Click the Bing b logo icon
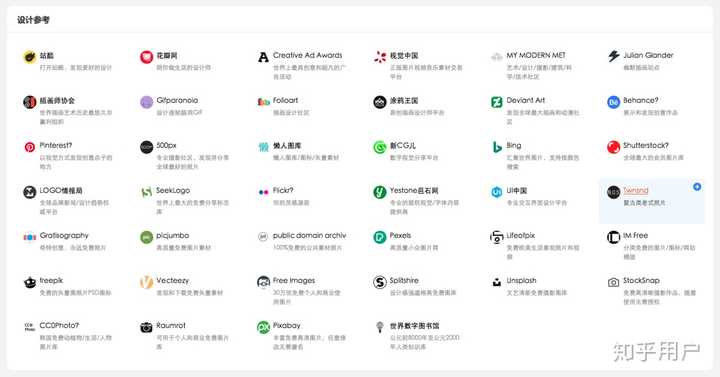The height and width of the screenshot is (377, 720). pyautogui.click(x=496, y=147)
